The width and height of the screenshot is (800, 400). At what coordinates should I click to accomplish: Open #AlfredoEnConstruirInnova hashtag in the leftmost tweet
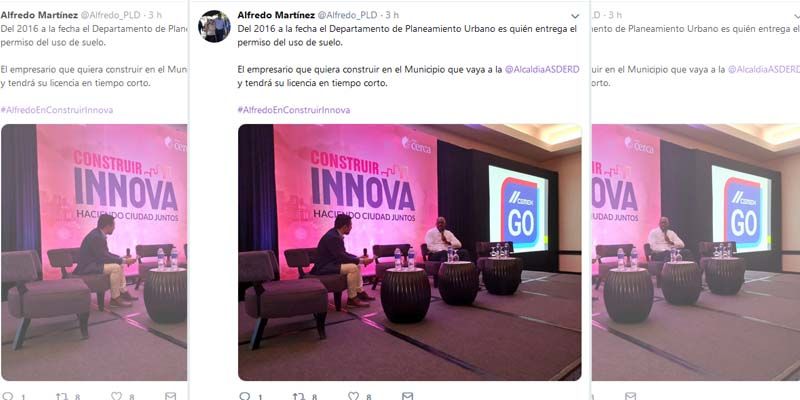pos(57,110)
